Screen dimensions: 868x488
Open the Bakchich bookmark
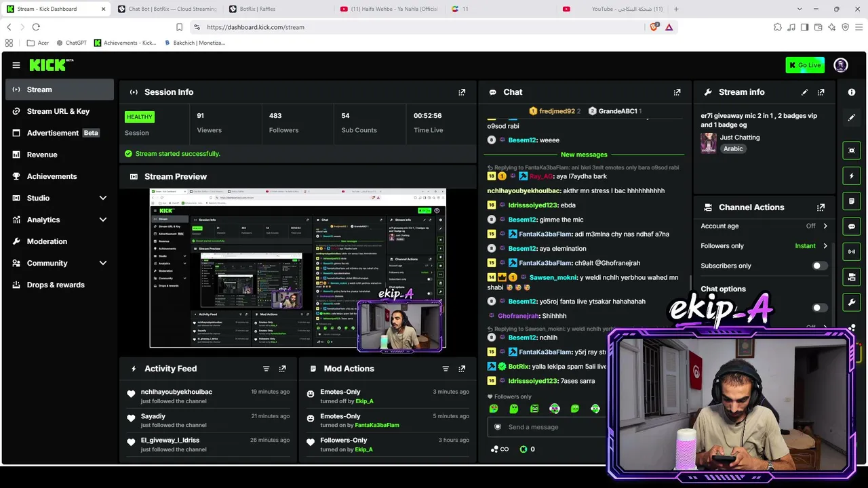[194, 43]
